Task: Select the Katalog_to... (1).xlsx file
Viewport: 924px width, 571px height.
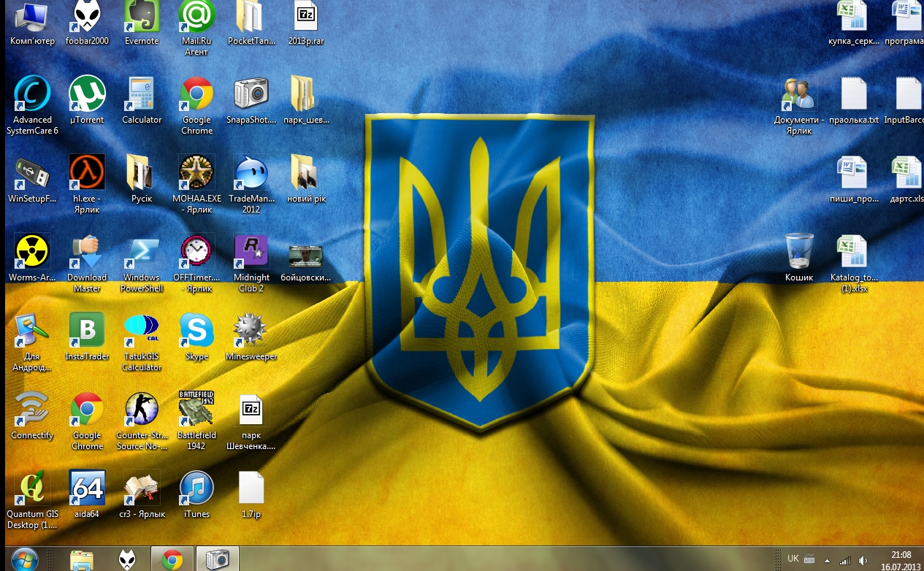Action: 854,263
